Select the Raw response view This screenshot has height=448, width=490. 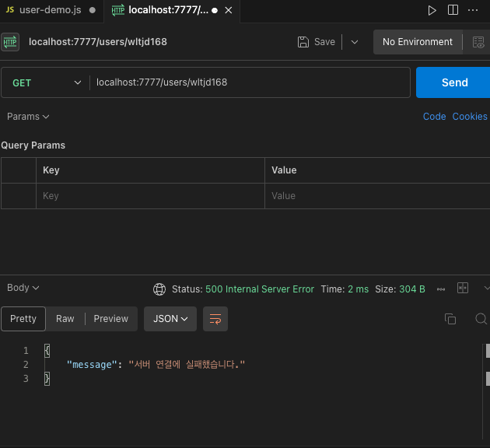coord(65,319)
